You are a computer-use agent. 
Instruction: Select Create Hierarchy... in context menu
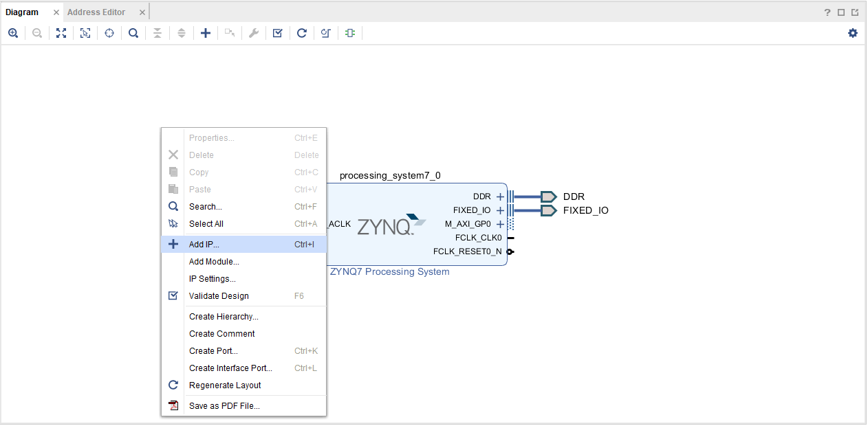[x=224, y=317]
